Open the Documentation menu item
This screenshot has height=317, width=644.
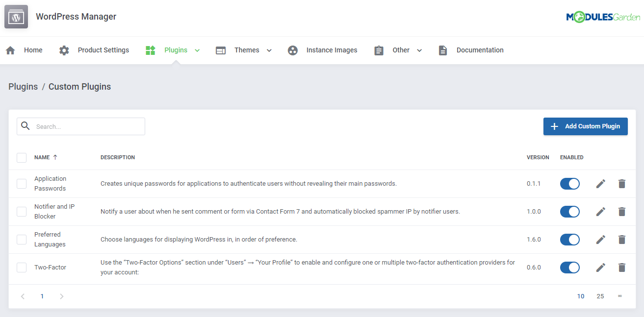tap(480, 50)
